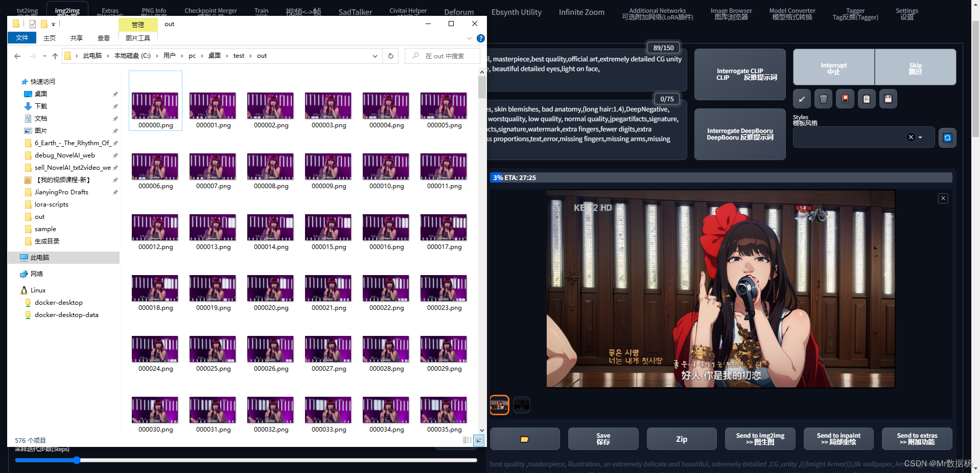Close the generated image preview
This screenshot has height=473, width=980.
943,198
